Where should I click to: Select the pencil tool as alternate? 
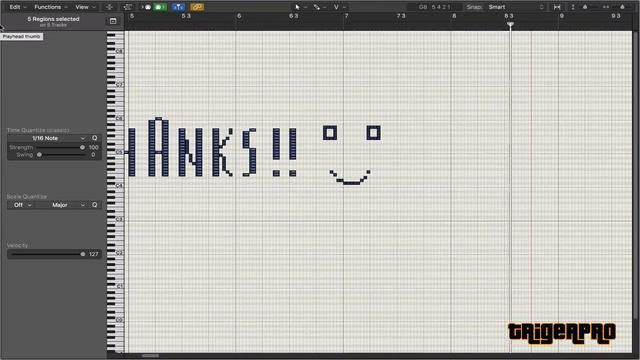317,7
